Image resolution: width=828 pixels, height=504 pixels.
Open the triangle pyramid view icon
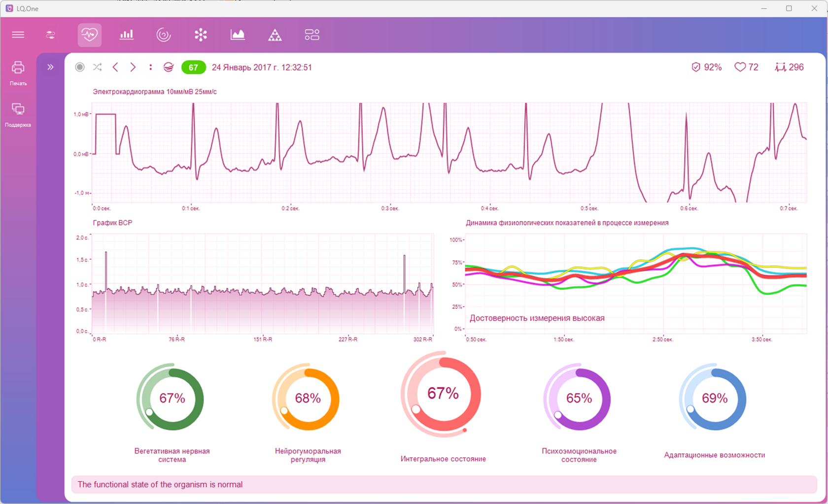[x=275, y=34]
